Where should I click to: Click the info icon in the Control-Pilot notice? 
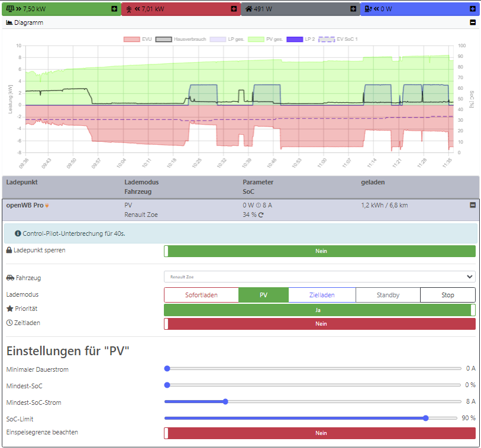(x=18, y=233)
